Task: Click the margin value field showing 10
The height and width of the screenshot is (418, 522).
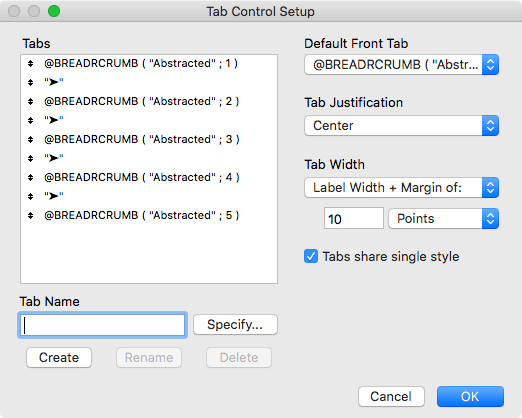Action: click(x=354, y=219)
